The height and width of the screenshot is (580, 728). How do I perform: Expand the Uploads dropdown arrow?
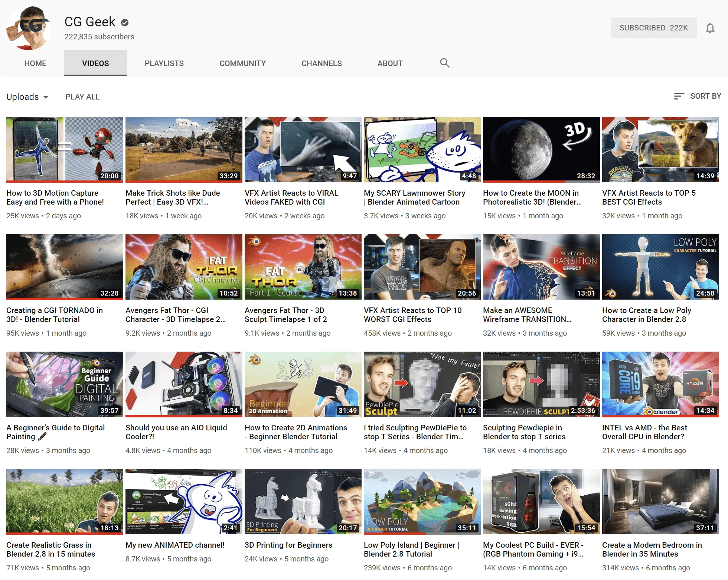(x=46, y=97)
